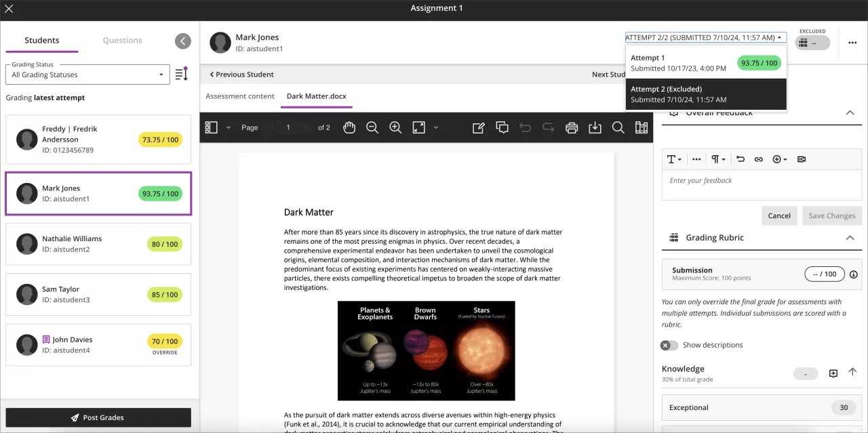Zoom out the document viewer
Image resolution: width=868 pixels, height=433 pixels.
point(372,127)
